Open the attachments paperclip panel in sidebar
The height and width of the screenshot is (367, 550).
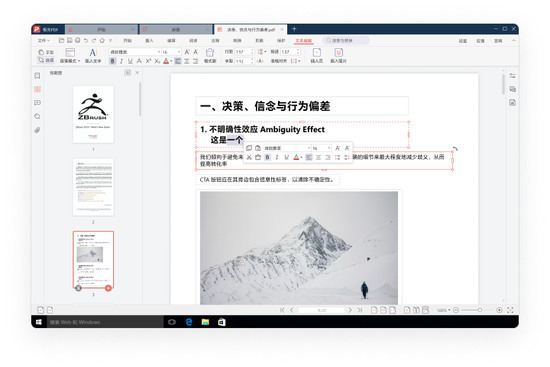point(38,130)
